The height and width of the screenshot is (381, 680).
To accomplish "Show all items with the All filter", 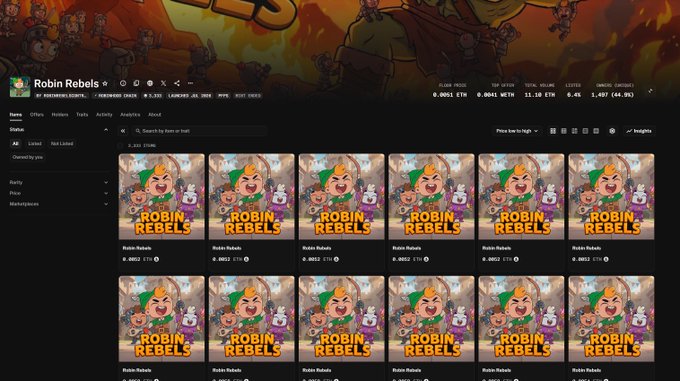I will coord(16,143).
